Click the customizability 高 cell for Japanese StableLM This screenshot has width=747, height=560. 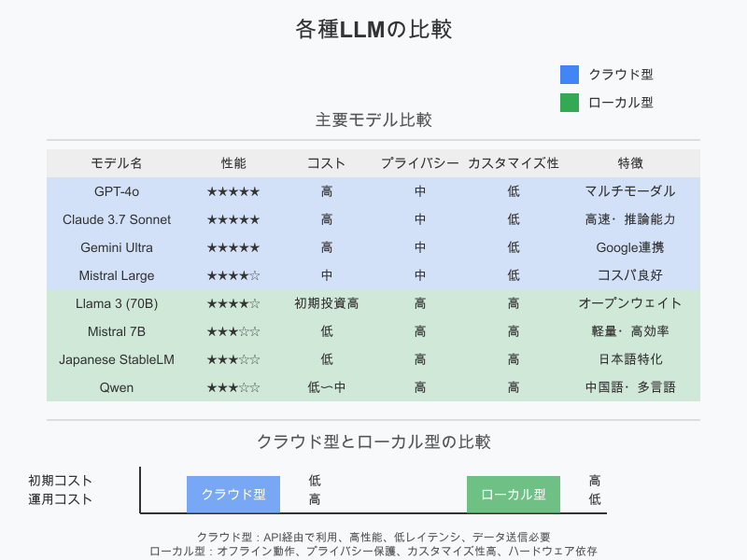pyautogui.click(x=513, y=359)
